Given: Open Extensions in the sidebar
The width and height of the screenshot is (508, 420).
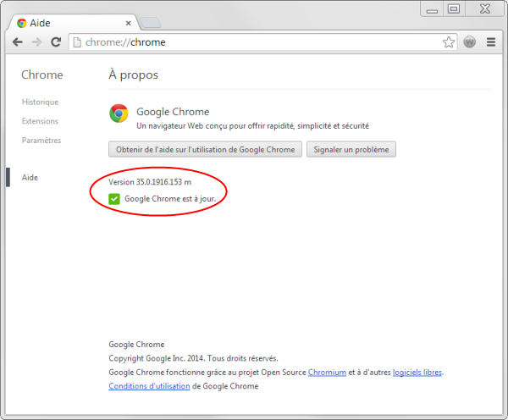Looking at the screenshot, I should tap(40, 121).
